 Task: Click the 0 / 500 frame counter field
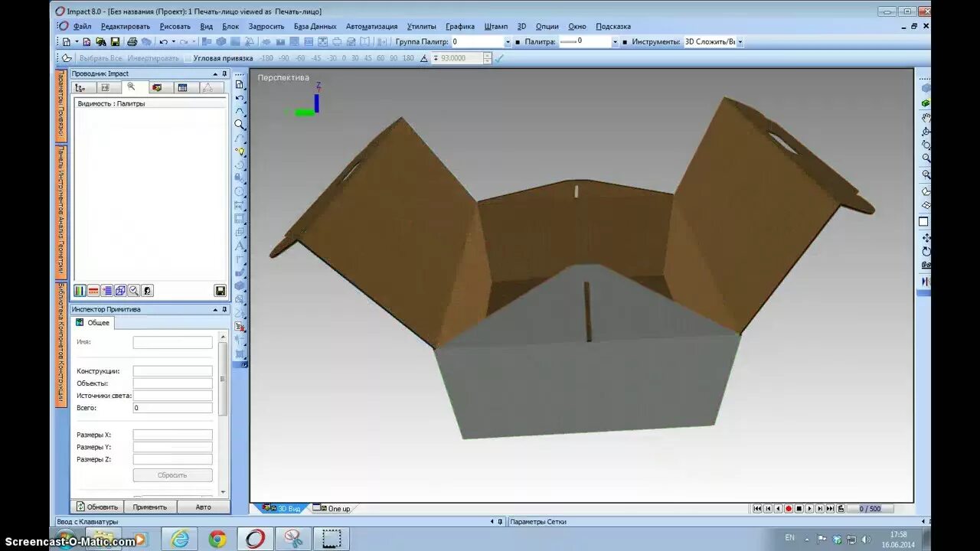click(x=870, y=509)
